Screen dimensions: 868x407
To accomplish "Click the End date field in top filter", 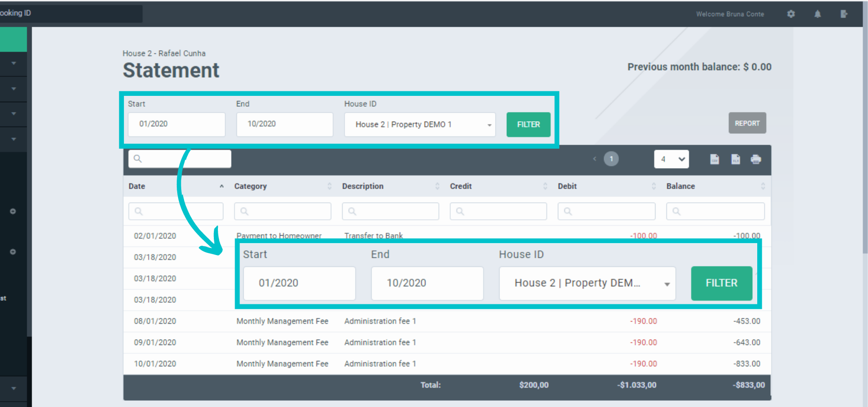I will point(284,124).
